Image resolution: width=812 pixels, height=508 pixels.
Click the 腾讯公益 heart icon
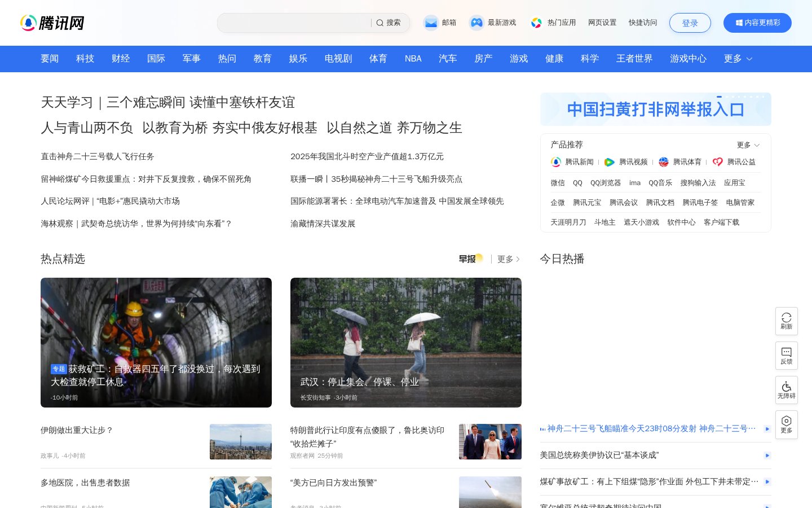pyautogui.click(x=717, y=162)
